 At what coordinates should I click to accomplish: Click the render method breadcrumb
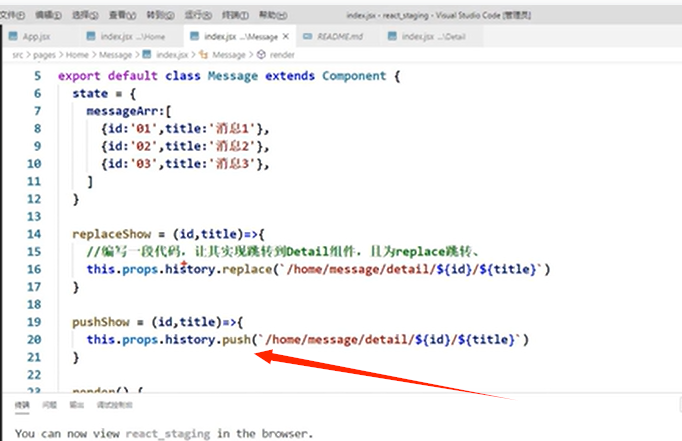pos(282,55)
